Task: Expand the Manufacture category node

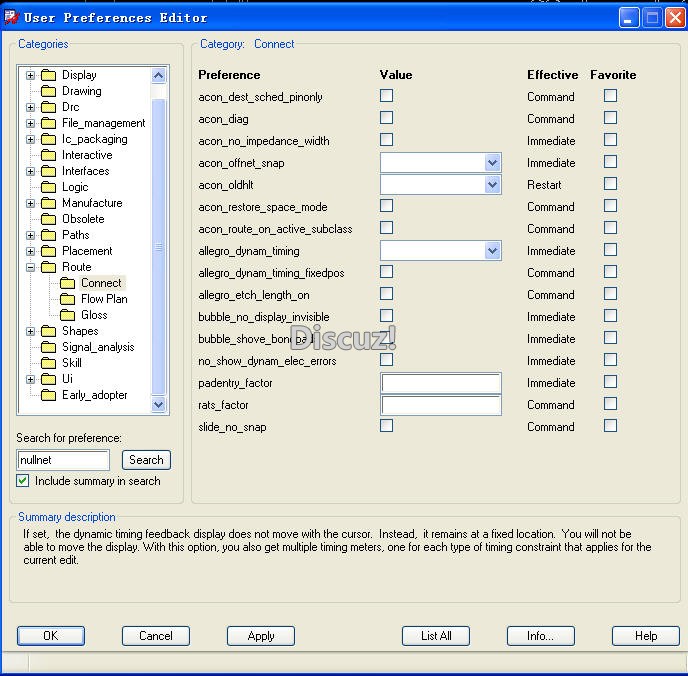Action: point(30,204)
